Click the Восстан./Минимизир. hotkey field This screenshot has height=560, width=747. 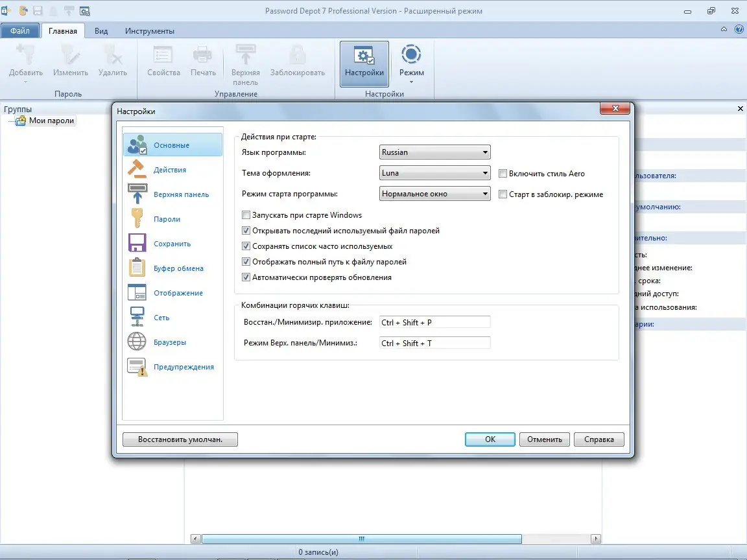tap(434, 322)
